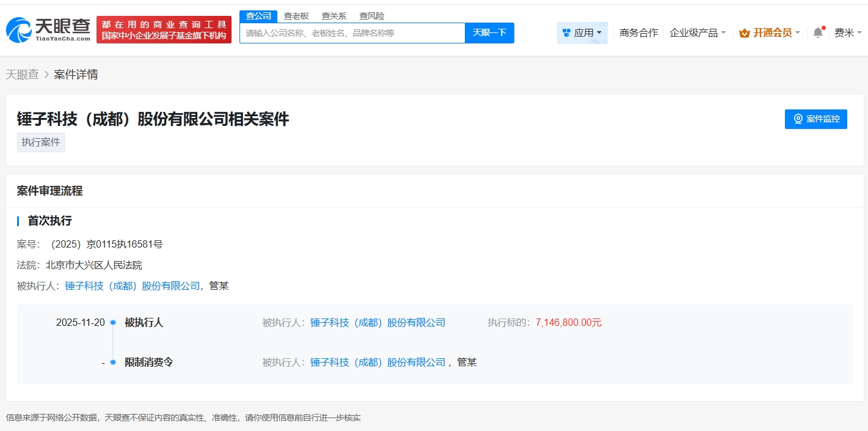Click 天眼查 in the breadcrumb
The height and width of the screenshot is (431, 868).
tap(22, 75)
